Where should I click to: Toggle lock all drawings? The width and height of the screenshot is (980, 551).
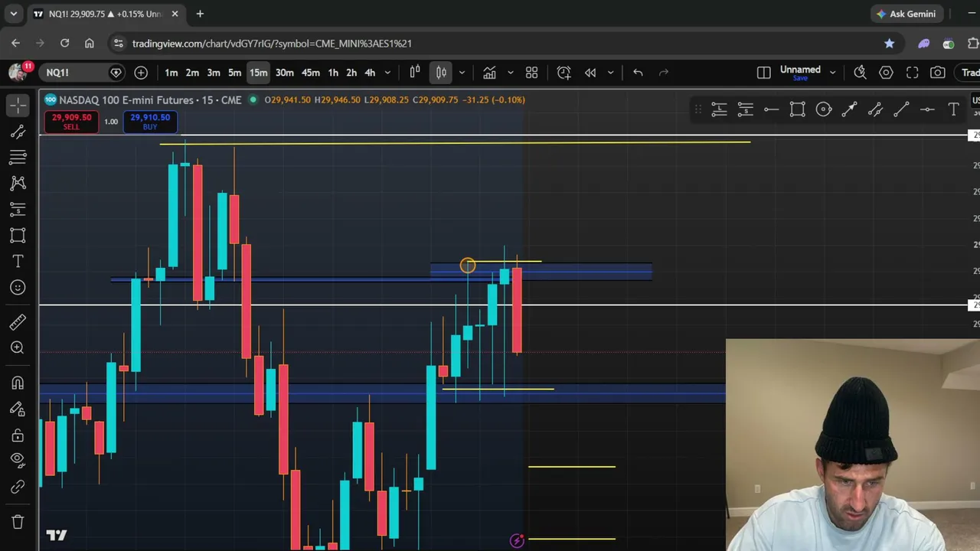(18, 435)
